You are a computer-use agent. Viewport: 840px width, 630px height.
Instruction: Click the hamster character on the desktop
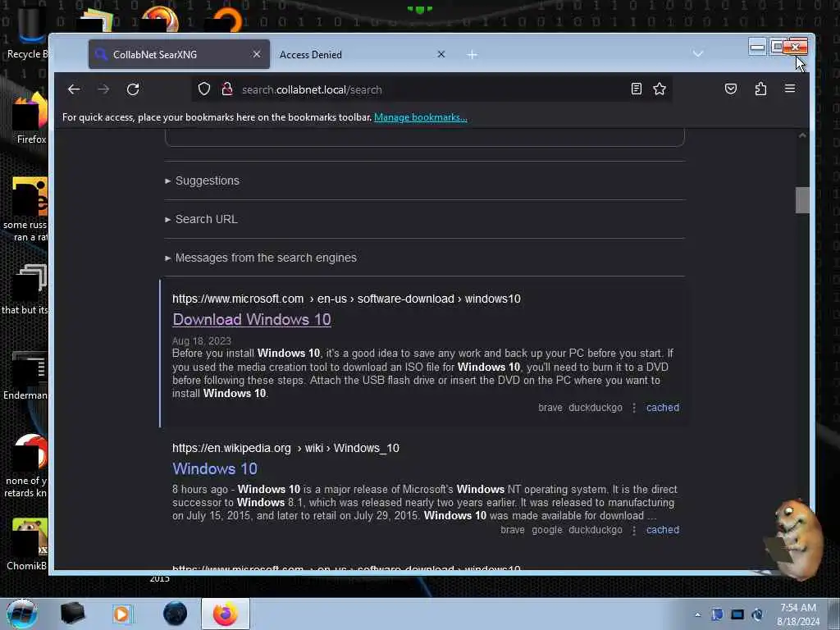[x=795, y=538]
